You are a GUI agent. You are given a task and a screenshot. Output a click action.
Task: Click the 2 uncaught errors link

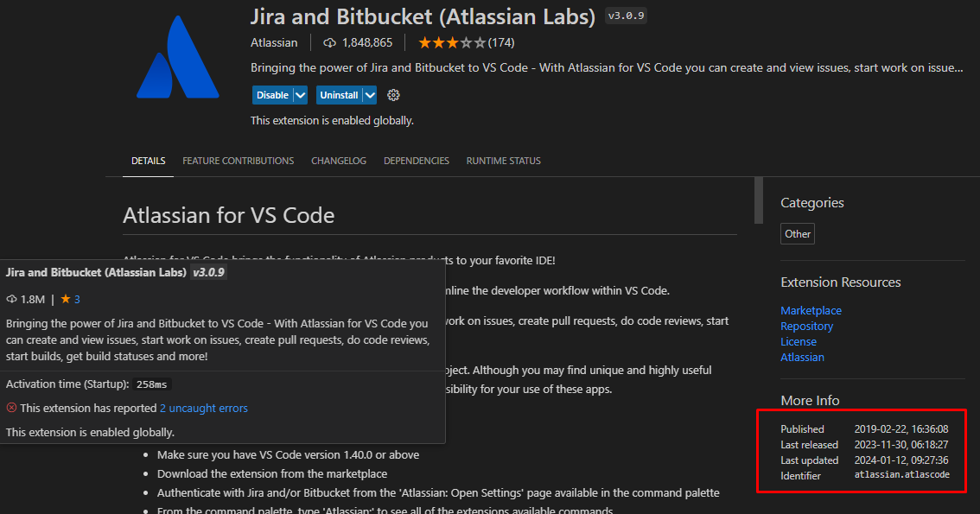pyautogui.click(x=203, y=408)
